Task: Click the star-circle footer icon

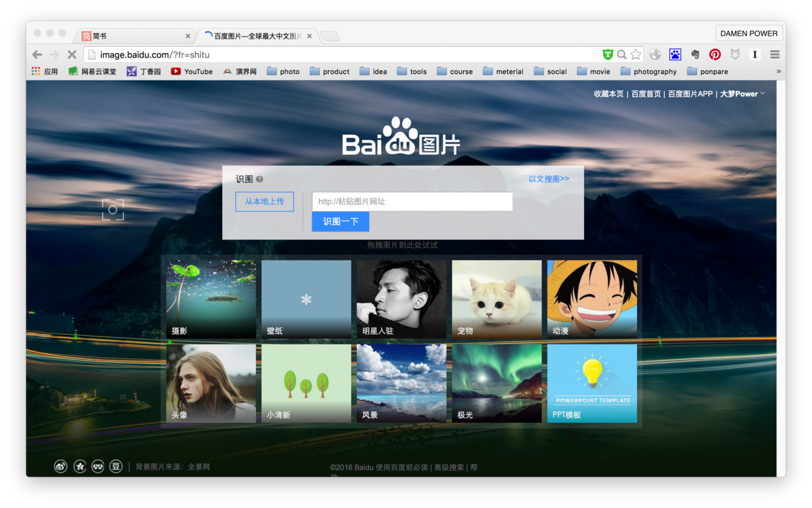Action: pos(80,467)
